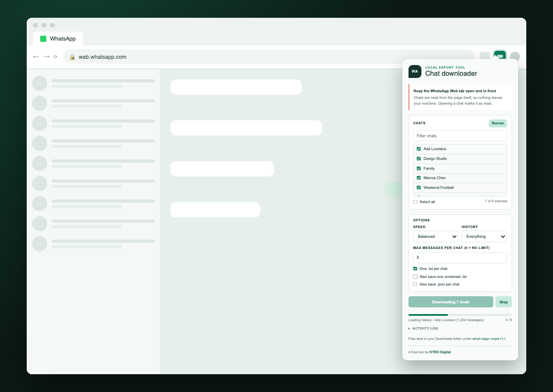Viewport: 553px width, 392px height.
Task: Click the "3 / 8" progress count
Action: (508, 320)
